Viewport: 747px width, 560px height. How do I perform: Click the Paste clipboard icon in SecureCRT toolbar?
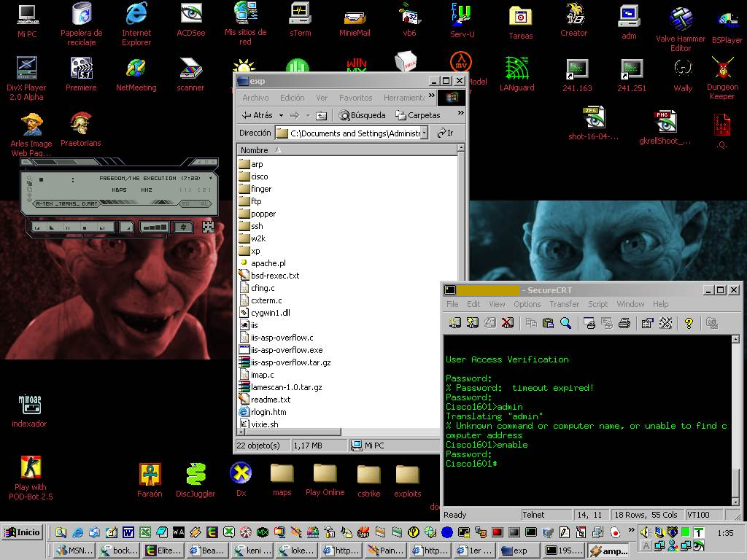click(x=549, y=323)
